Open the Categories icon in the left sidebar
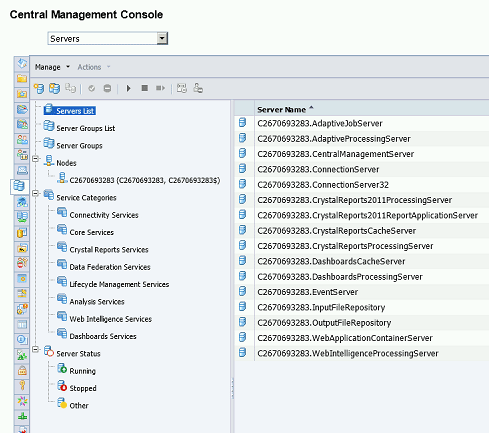 coord(22,109)
